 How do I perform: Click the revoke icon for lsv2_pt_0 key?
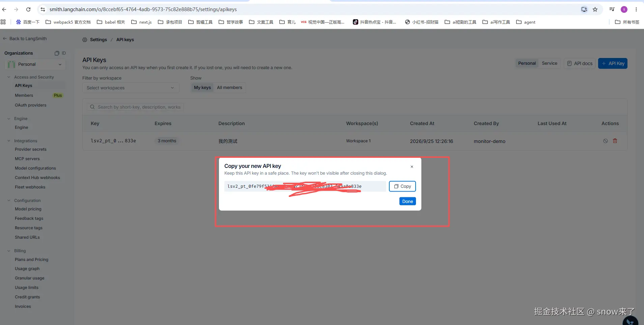coord(606,141)
